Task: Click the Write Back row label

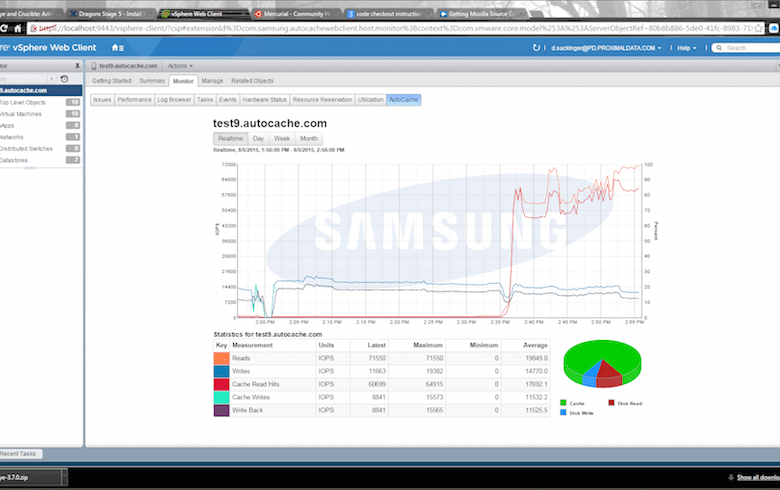Action: pyautogui.click(x=247, y=410)
